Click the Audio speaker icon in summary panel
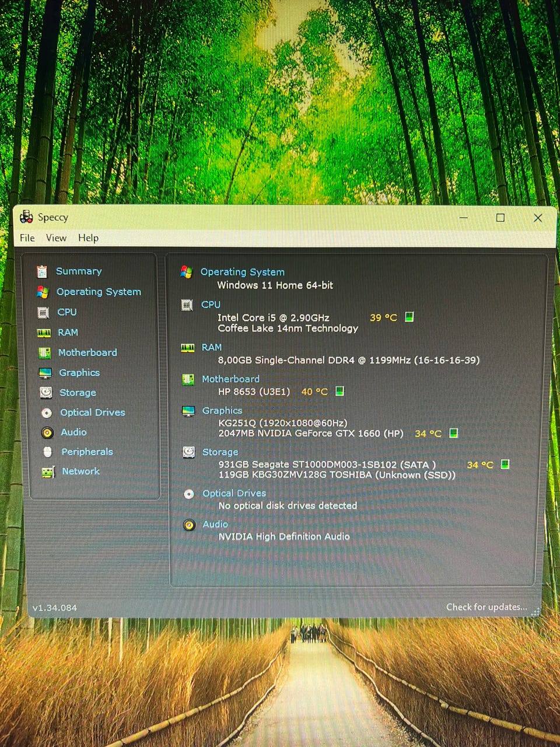Image resolution: width=560 pixels, height=747 pixels. 189,525
